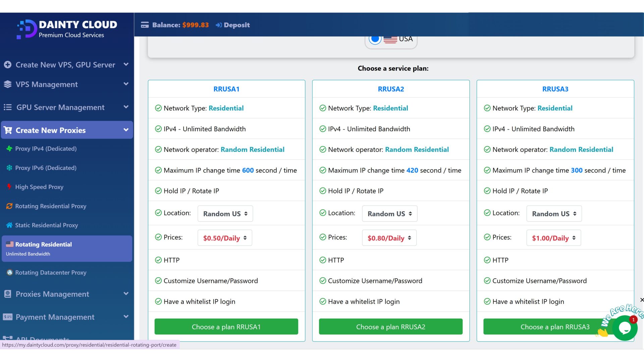This screenshot has width=644, height=362.
Task: Click Choose a plan RRUSA2 button
Action: [x=391, y=326]
